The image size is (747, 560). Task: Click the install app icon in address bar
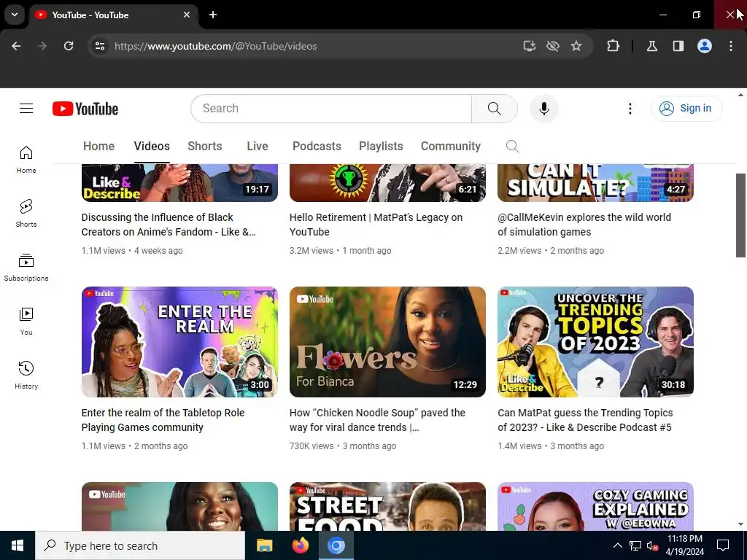pos(530,46)
